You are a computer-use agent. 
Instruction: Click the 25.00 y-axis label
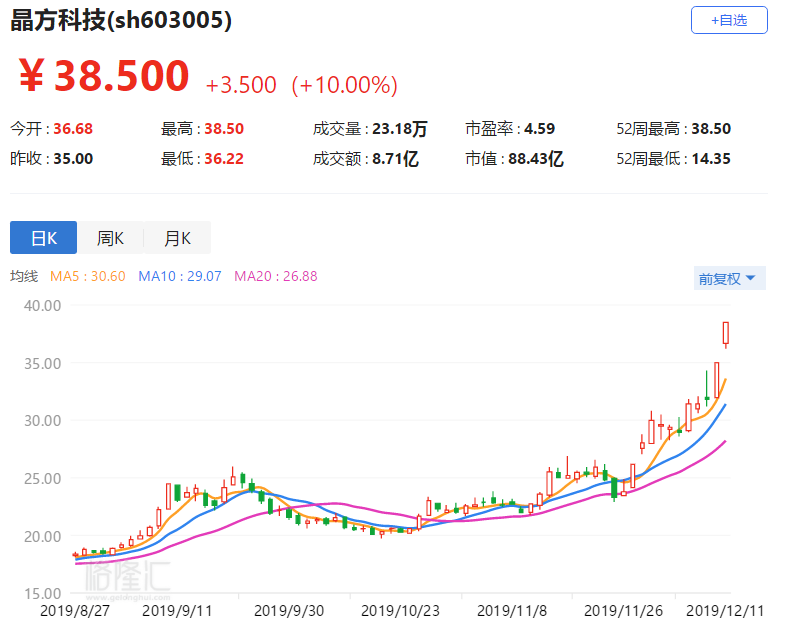click(42, 478)
